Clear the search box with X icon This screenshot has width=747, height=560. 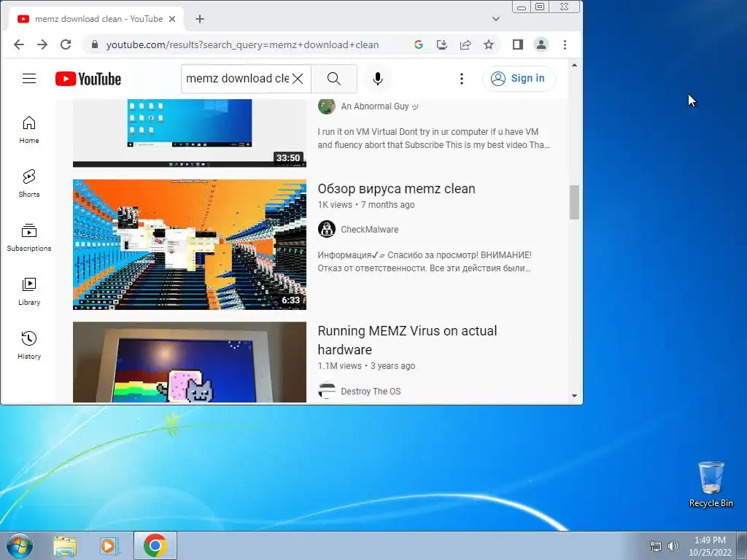tap(298, 79)
